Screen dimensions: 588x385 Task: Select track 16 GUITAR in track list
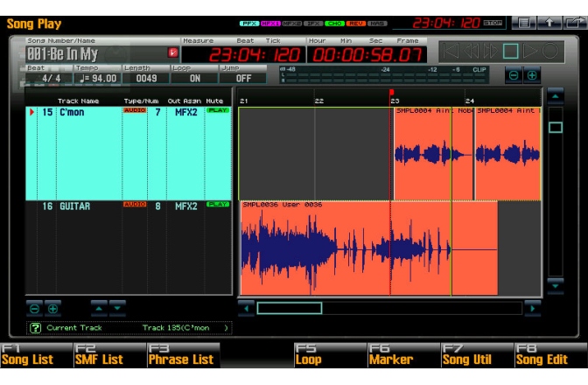(x=129, y=248)
